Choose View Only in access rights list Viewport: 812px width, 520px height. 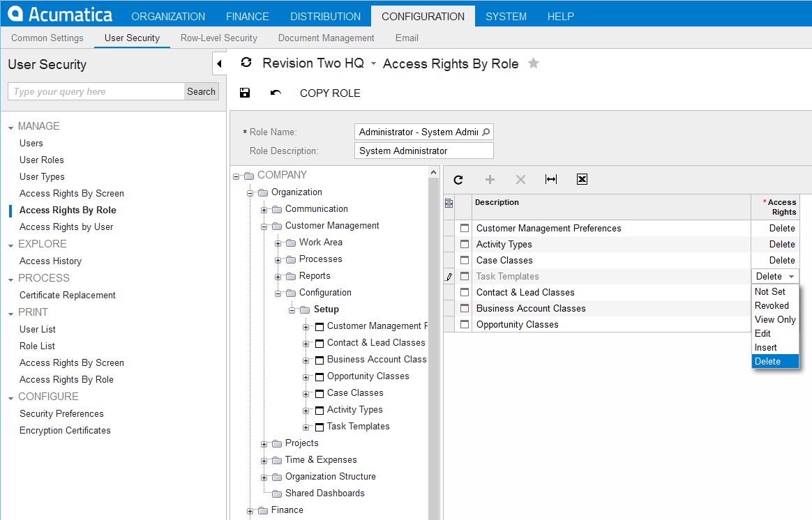(x=775, y=320)
